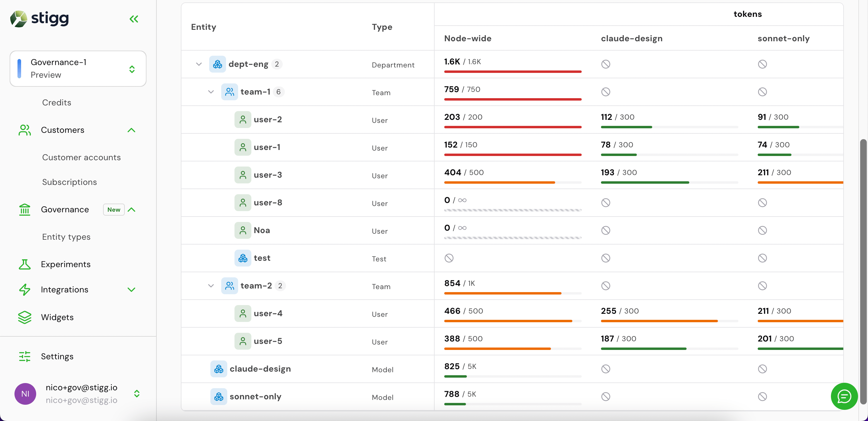Click the user-1 person icon
Screen dimensions: 868x421
(x=243, y=147)
